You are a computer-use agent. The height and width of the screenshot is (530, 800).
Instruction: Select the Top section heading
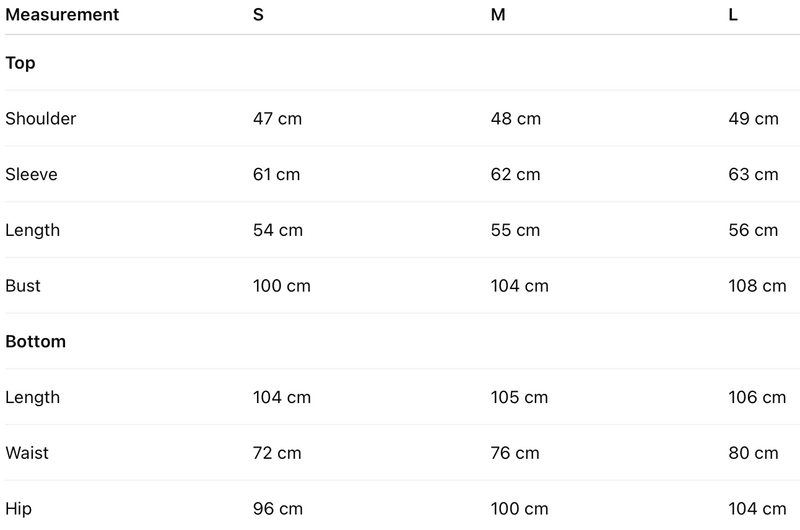point(21,63)
